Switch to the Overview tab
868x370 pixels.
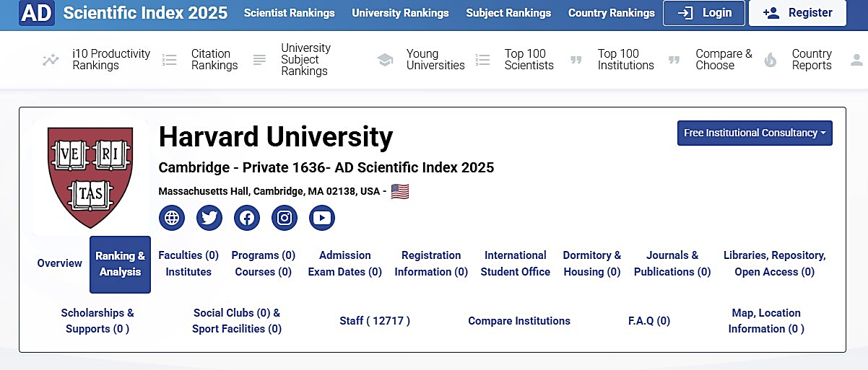(59, 263)
